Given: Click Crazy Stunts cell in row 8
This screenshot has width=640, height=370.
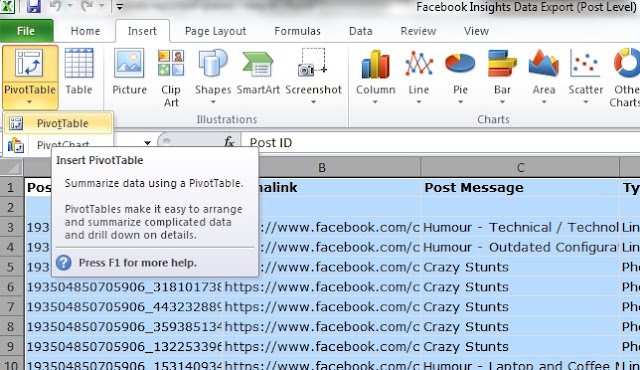Looking at the screenshot, I should (520, 327).
